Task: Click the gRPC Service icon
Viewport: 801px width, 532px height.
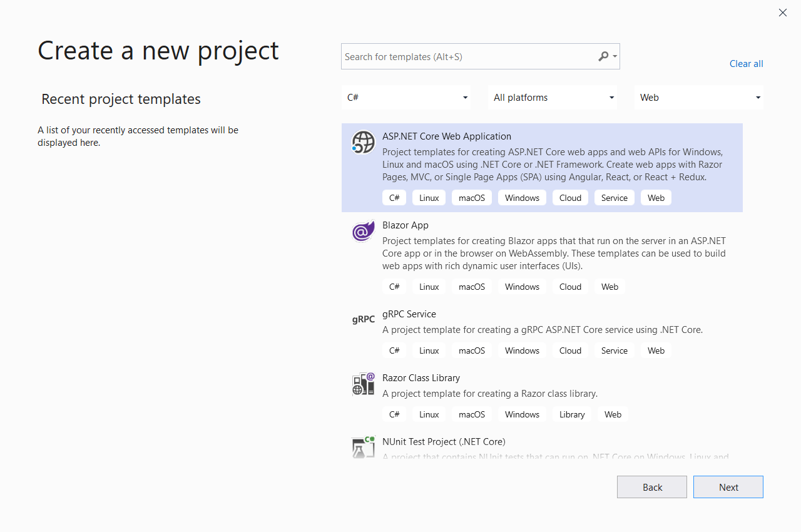Action: pos(363,319)
